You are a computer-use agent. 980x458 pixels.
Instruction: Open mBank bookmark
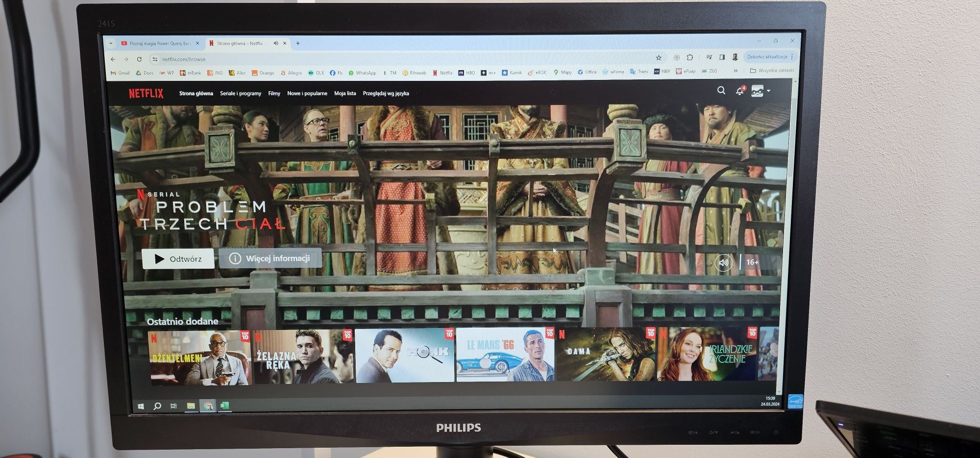[x=190, y=73]
